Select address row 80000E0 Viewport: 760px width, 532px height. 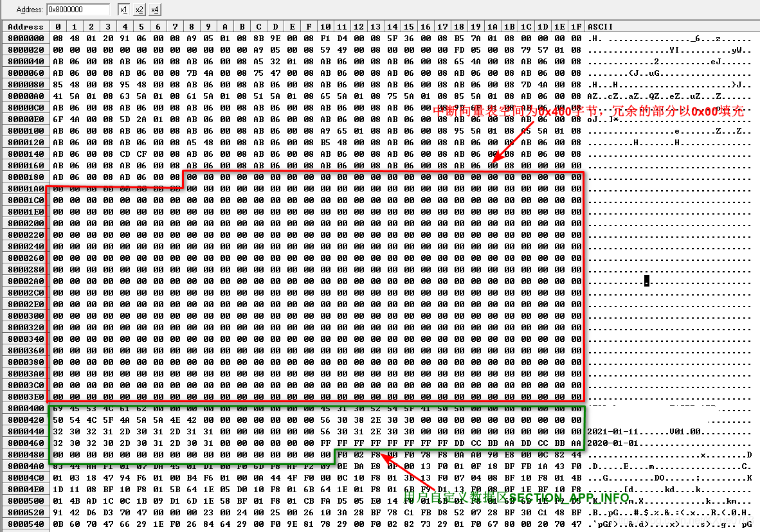coord(26,120)
